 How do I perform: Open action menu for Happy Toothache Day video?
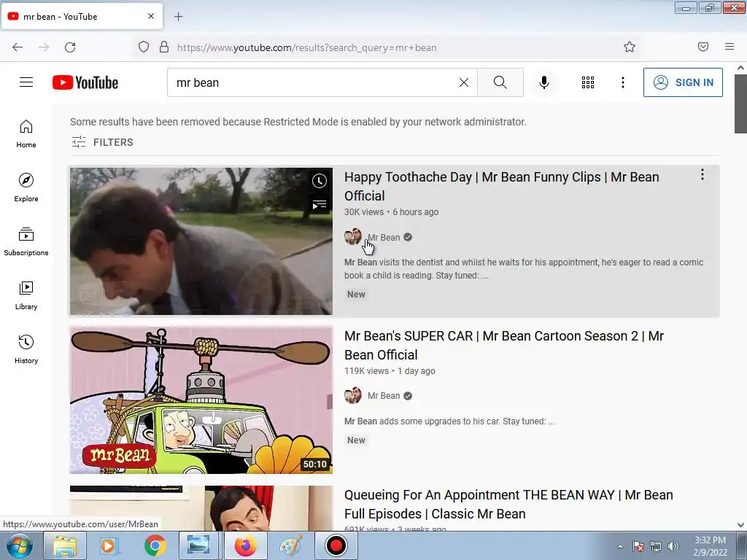tap(703, 175)
